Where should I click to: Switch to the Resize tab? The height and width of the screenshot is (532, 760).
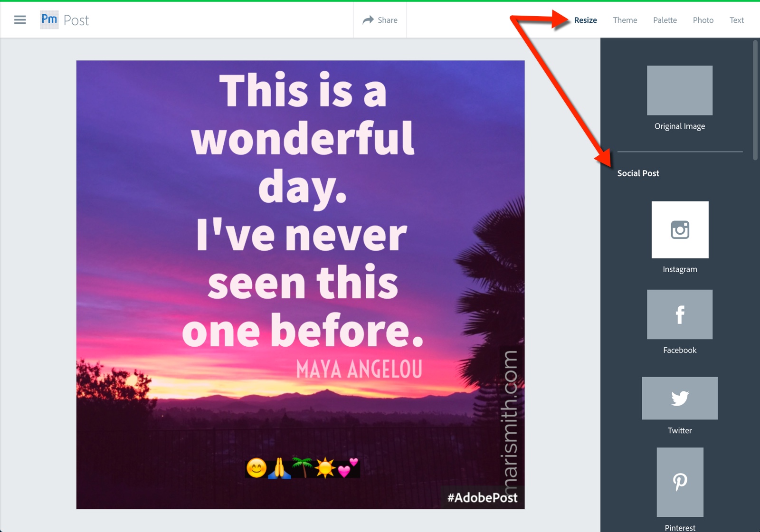coord(585,20)
